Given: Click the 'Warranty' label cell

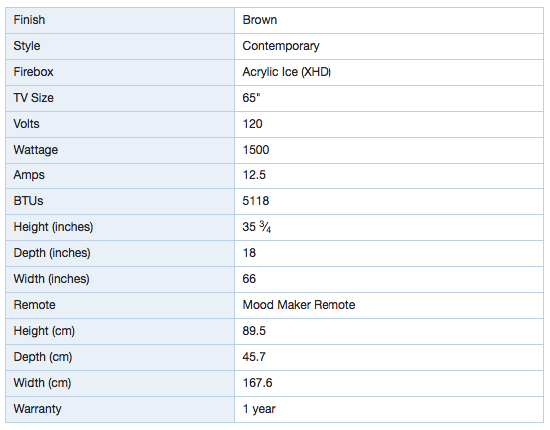Looking at the screenshot, I should [x=120, y=410].
